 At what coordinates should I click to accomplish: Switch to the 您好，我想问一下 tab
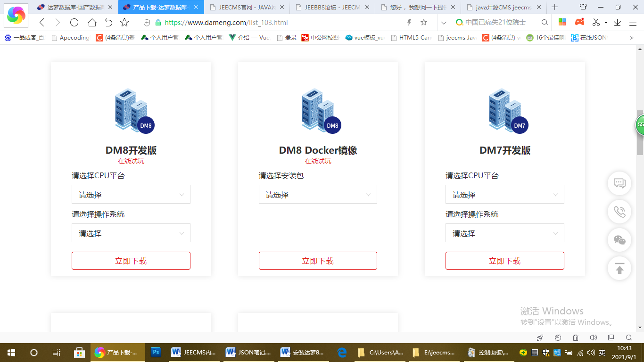(x=417, y=7)
